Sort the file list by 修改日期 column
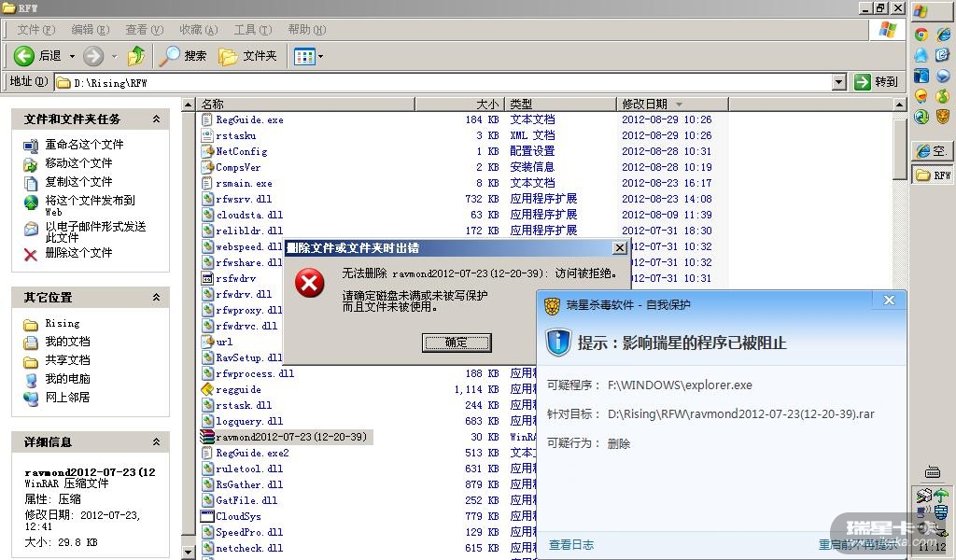This screenshot has width=956, height=560. [672, 105]
